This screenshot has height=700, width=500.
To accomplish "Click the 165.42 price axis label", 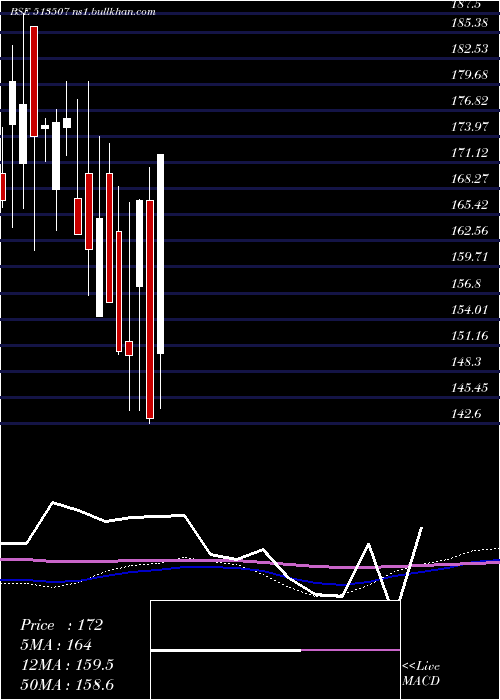I will point(470,205).
